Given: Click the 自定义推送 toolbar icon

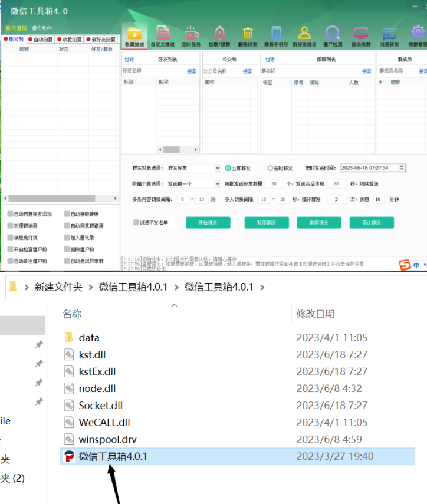Looking at the screenshot, I should (x=162, y=35).
